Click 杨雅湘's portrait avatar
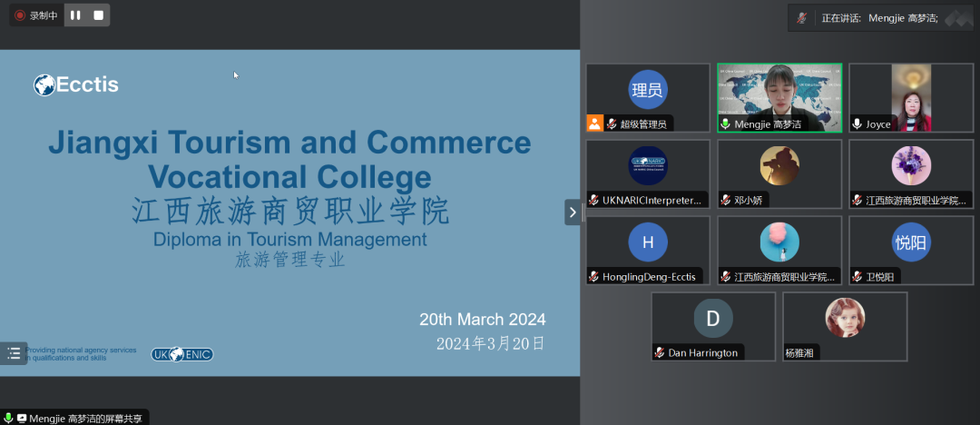 click(845, 318)
